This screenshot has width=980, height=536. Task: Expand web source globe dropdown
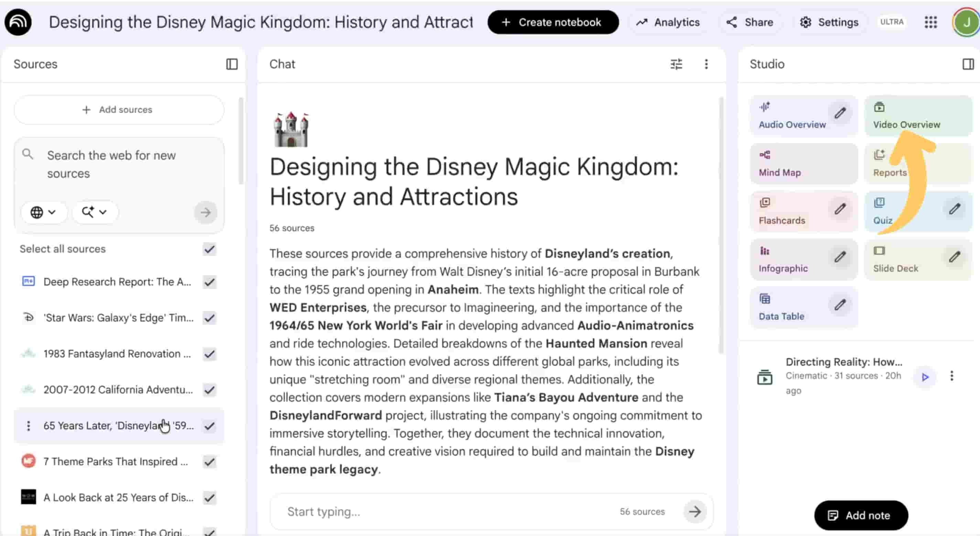click(x=43, y=212)
